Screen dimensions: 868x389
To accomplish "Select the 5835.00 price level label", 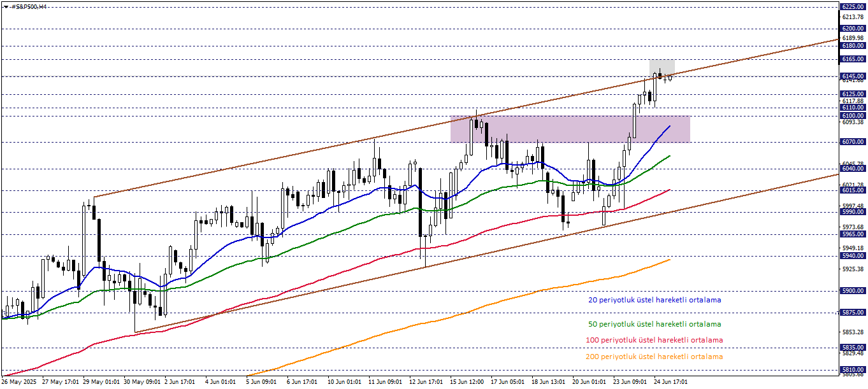I will tap(853, 348).
